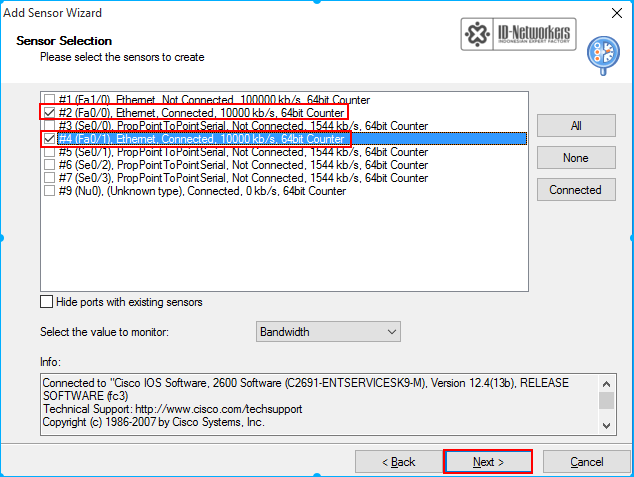Image resolution: width=634 pixels, height=477 pixels.
Task: Enable the #5 (Se0/1) serial sensor checkbox
Action: [49, 152]
